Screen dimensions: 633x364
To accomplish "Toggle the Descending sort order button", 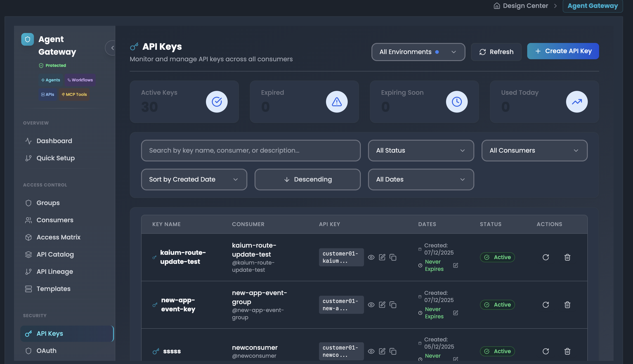I will pos(307,180).
